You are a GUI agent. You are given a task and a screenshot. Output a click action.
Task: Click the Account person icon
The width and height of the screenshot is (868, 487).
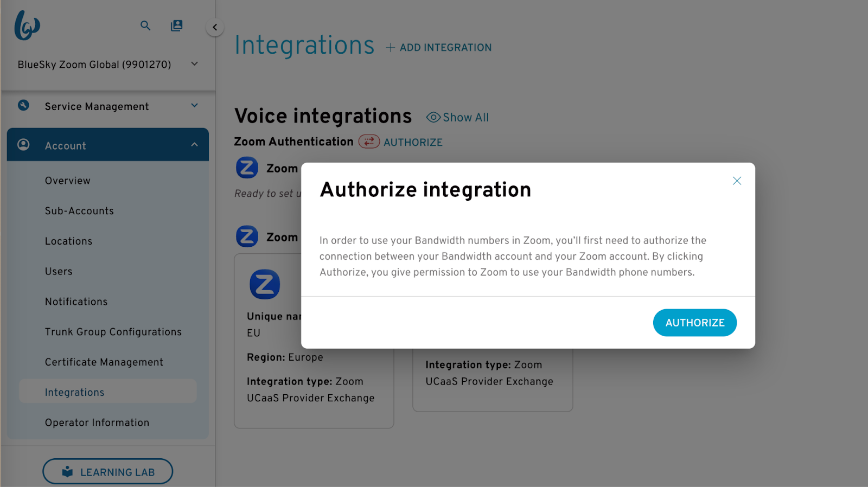click(x=23, y=144)
